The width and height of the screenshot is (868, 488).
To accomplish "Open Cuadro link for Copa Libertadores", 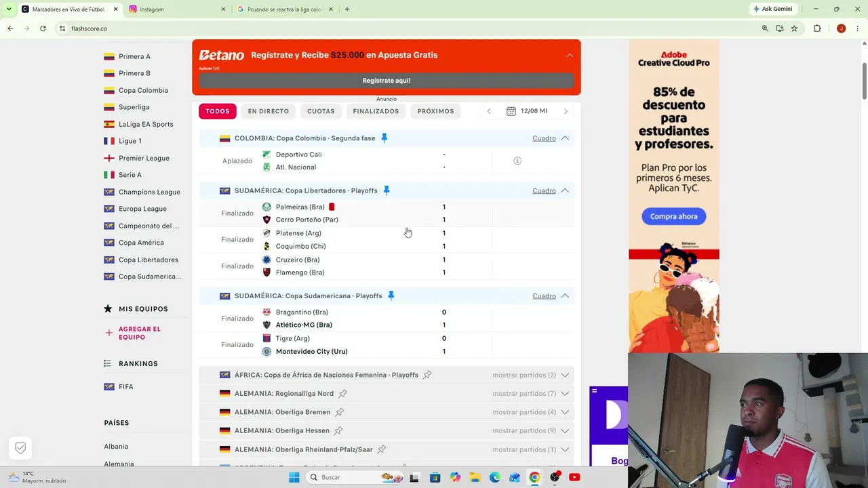I will (544, 190).
